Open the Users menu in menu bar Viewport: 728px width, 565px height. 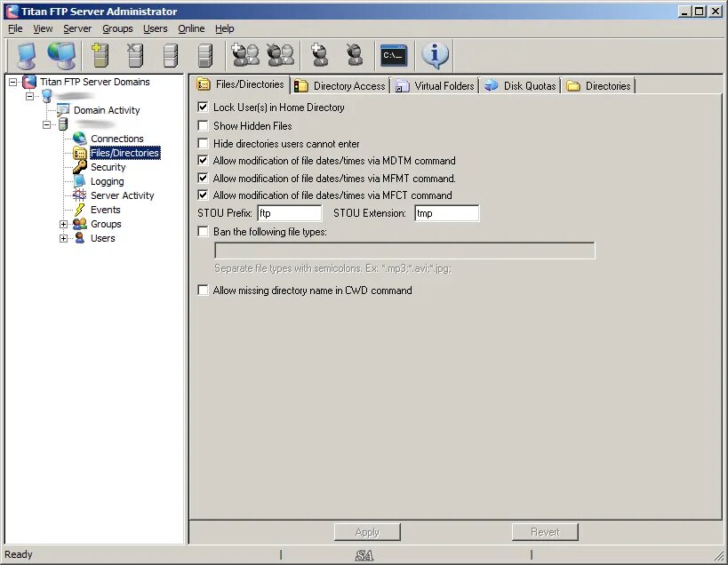tap(155, 28)
